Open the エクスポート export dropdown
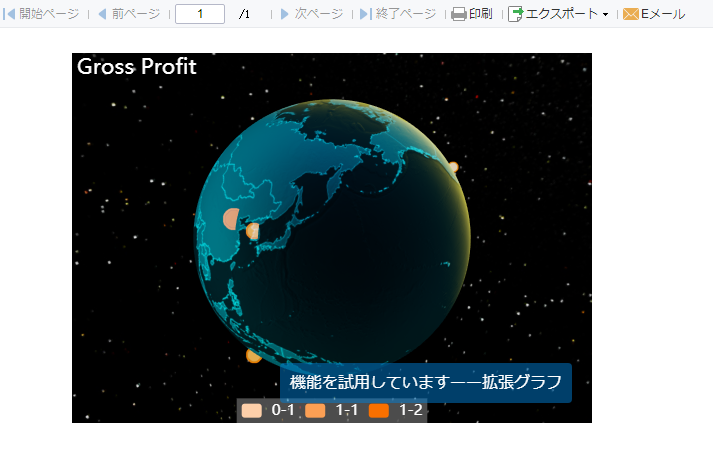The width and height of the screenshot is (713, 473). (x=558, y=14)
